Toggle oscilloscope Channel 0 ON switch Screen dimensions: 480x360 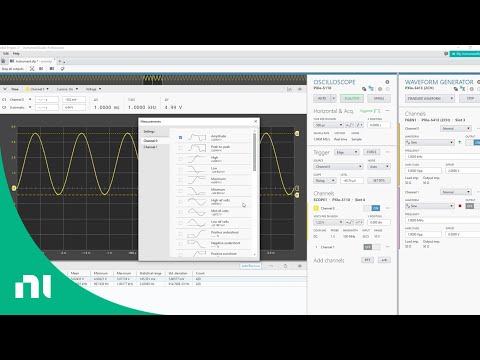[372, 208]
